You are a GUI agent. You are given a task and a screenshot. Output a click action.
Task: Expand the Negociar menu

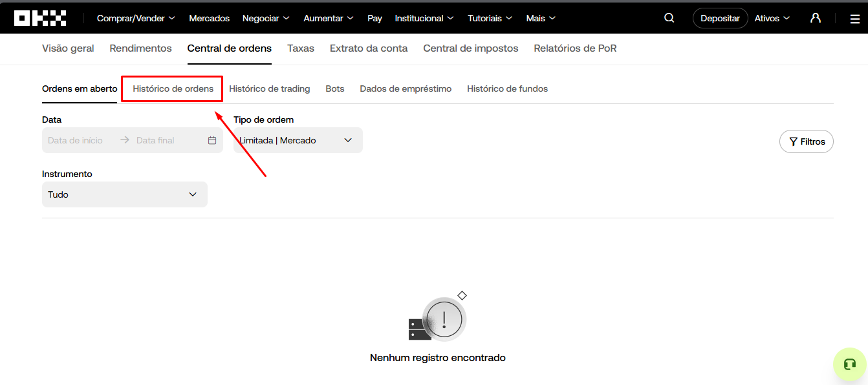click(266, 18)
